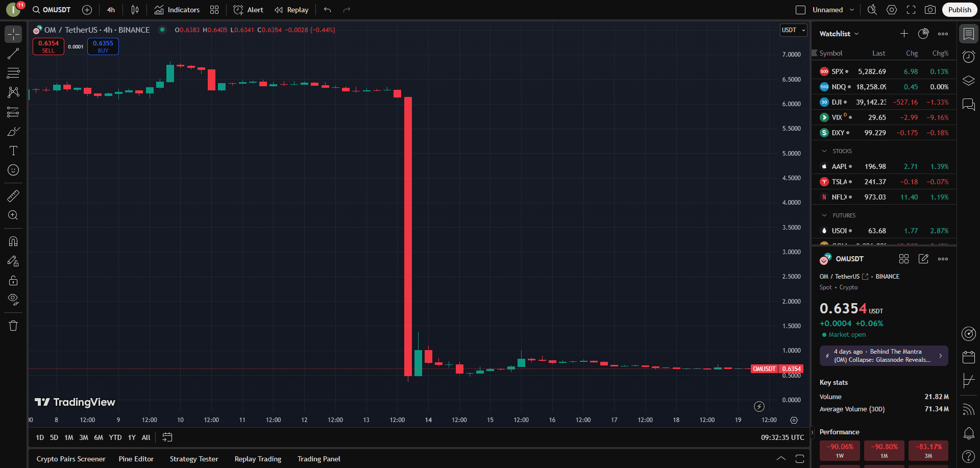Toggle magnet mode for drawings
The width and height of the screenshot is (980, 468).
tap(13, 241)
